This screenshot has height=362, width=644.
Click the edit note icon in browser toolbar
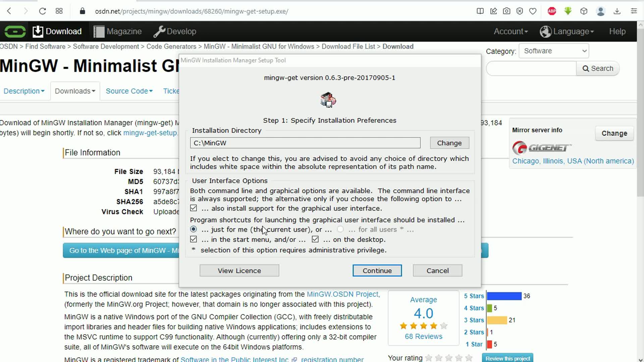[493, 11]
